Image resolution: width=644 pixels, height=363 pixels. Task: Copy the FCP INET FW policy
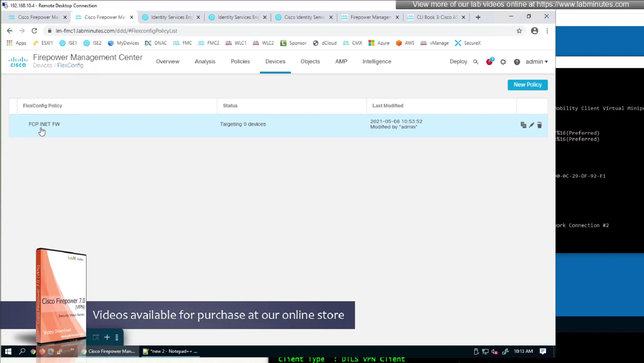coord(523,125)
